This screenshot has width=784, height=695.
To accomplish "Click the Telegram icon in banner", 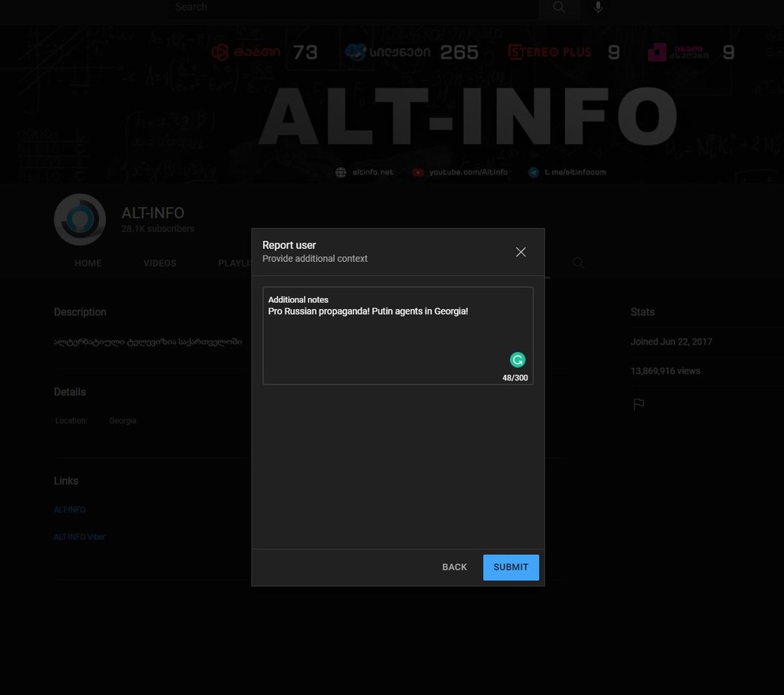I will 534,172.
